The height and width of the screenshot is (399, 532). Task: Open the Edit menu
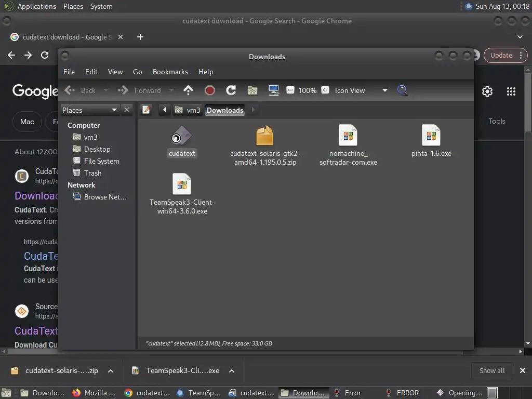click(91, 72)
